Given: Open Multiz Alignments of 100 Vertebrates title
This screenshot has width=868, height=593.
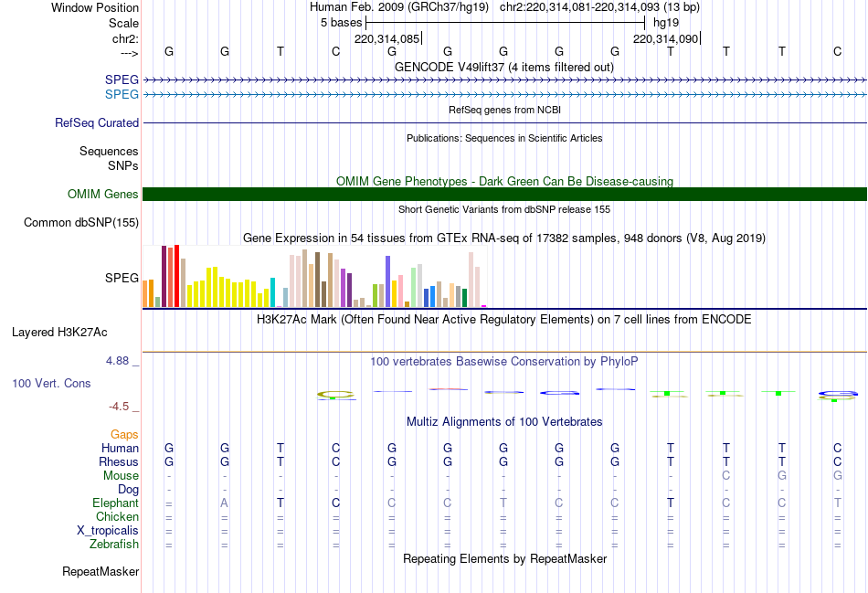Looking at the screenshot, I should coord(504,422).
